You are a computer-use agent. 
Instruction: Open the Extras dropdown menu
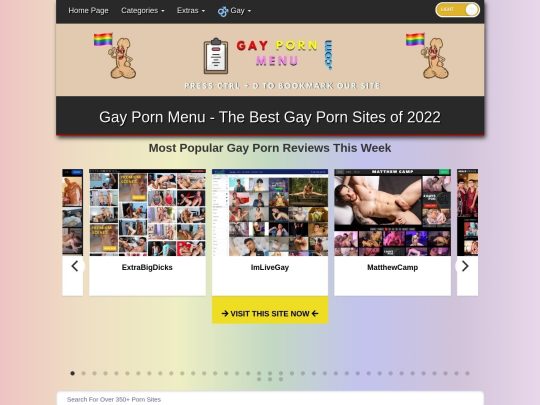[x=191, y=11]
